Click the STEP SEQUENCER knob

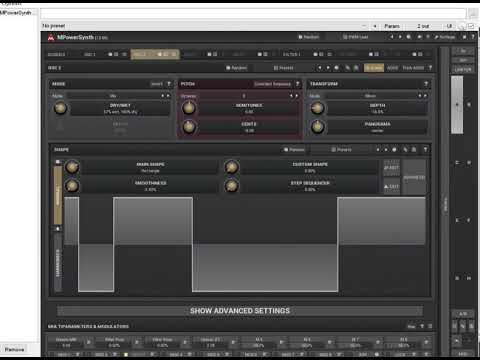[232, 186]
